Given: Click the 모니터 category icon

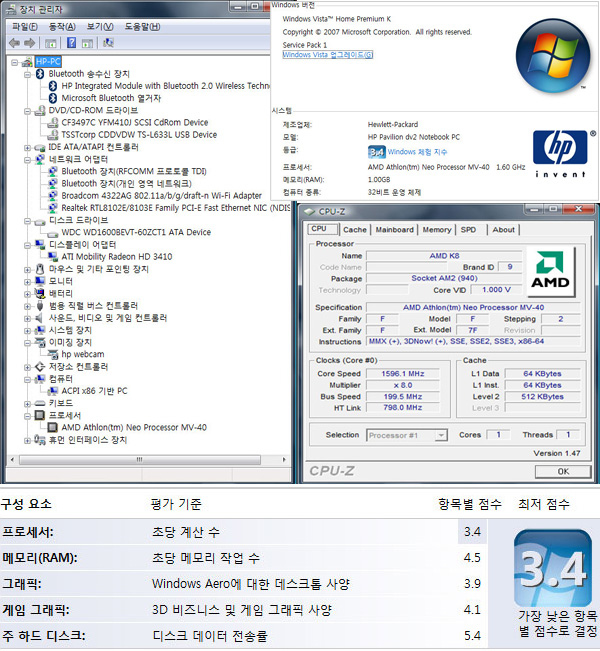Looking at the screenshot, I should tap(40, 281).
